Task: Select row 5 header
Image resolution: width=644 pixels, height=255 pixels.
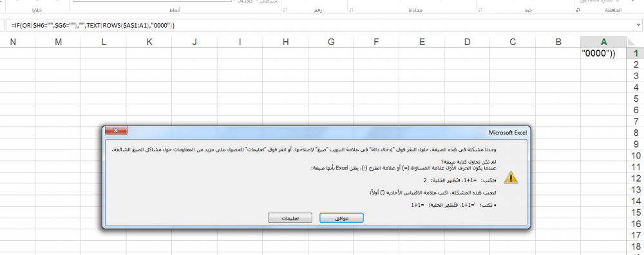Action: tap(636, 99)
